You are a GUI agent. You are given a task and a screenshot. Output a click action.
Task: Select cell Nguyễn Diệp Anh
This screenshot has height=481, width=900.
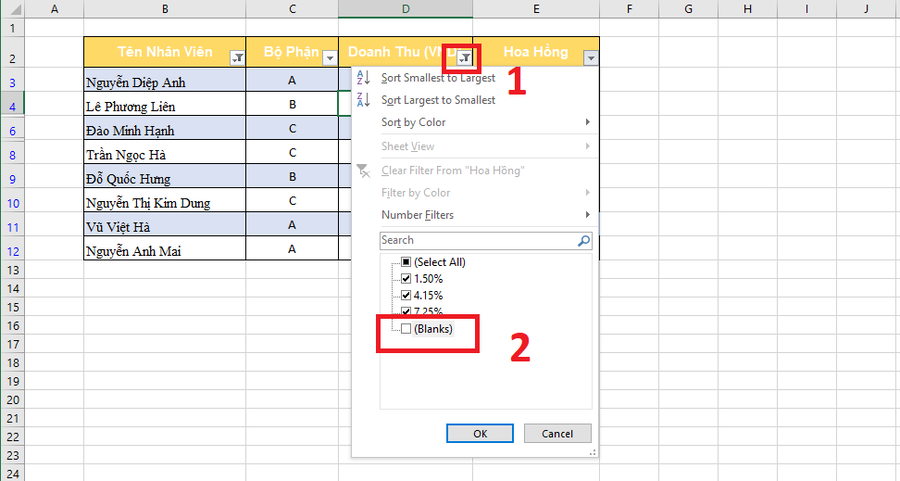pos(165,80)
